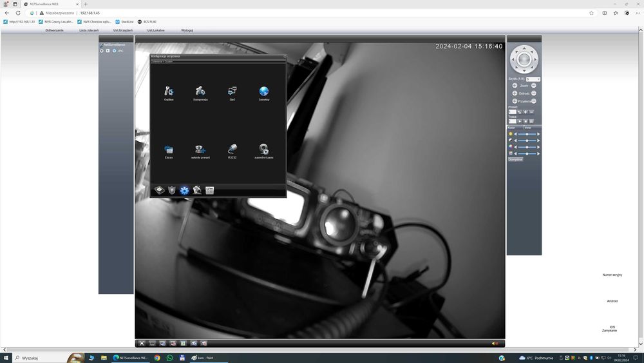
Task: Decrease Ostrość focus with minus
Action: tap(533, 93)
